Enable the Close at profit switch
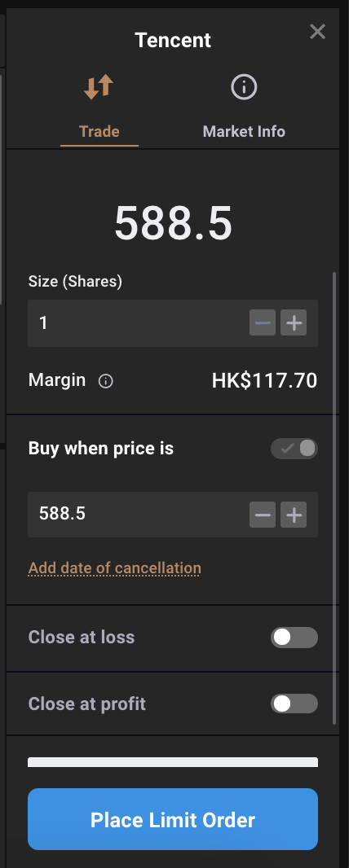The width and height of the screenshot is (349, 868). point(294,704)
